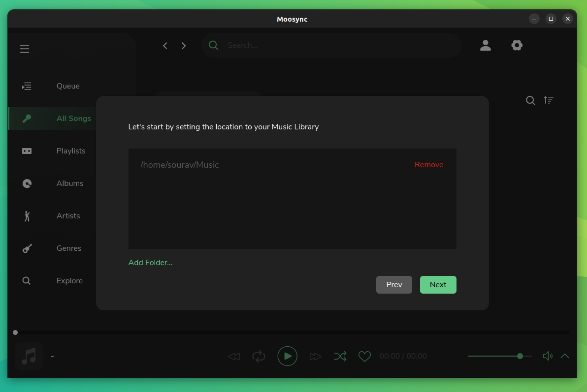Open the sort options icon

549,100
